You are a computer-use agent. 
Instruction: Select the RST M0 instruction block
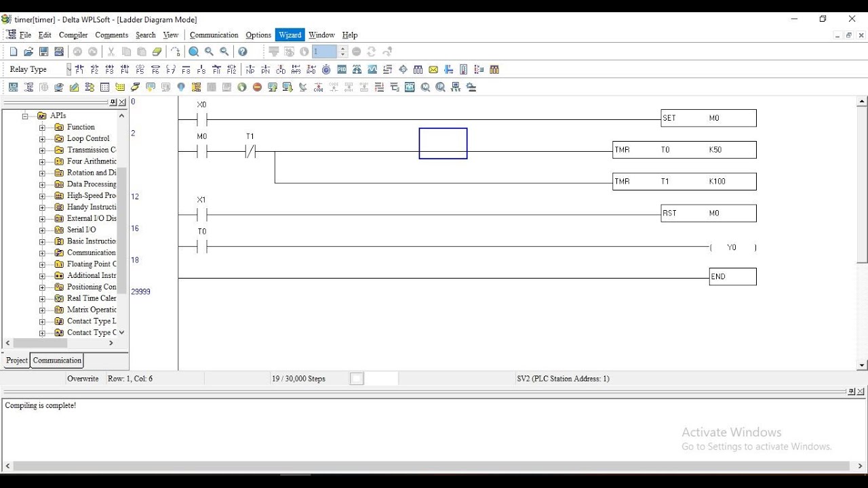point(709,213)
